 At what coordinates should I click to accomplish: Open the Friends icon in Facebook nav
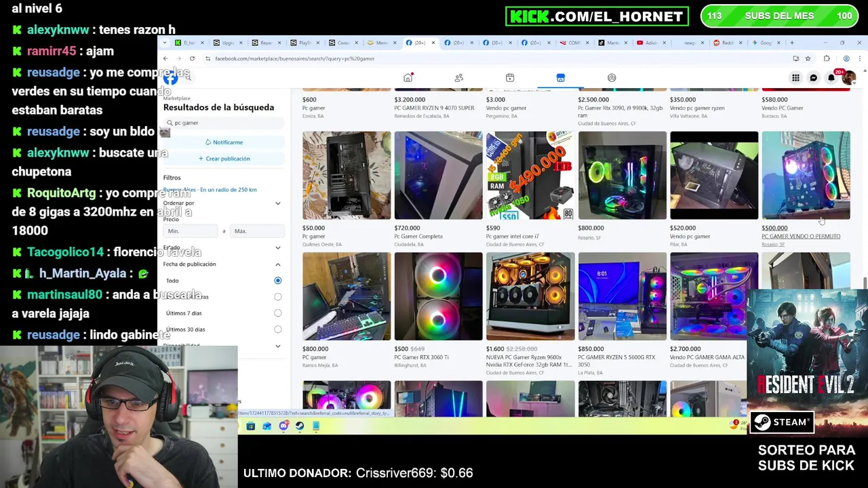point(459,78)
